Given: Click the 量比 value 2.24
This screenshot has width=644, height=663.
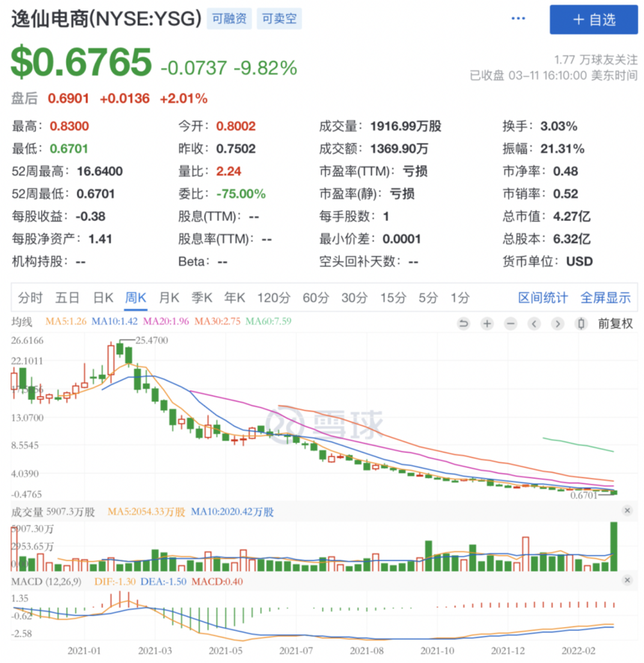Looking at the screenshot, I should click(228, 172).
